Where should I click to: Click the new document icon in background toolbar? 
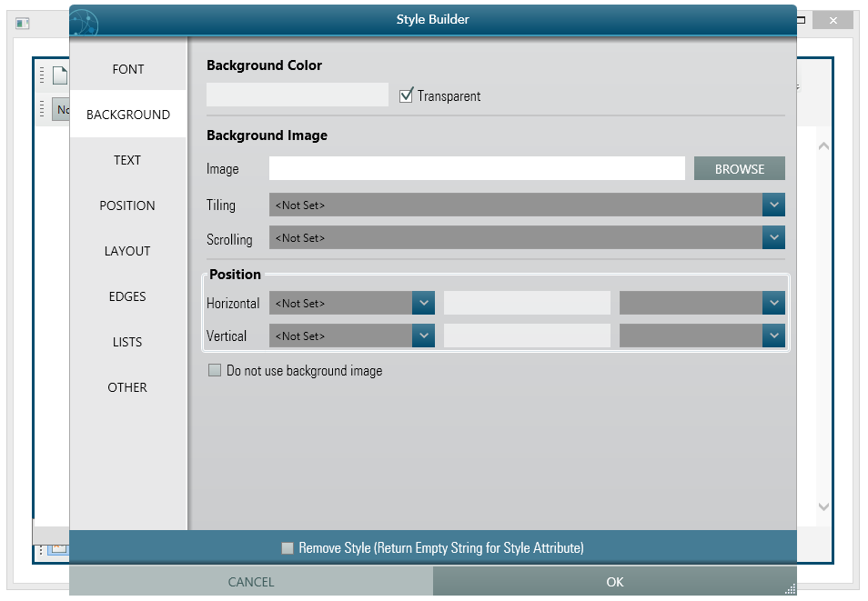click(x=59, y=75)
